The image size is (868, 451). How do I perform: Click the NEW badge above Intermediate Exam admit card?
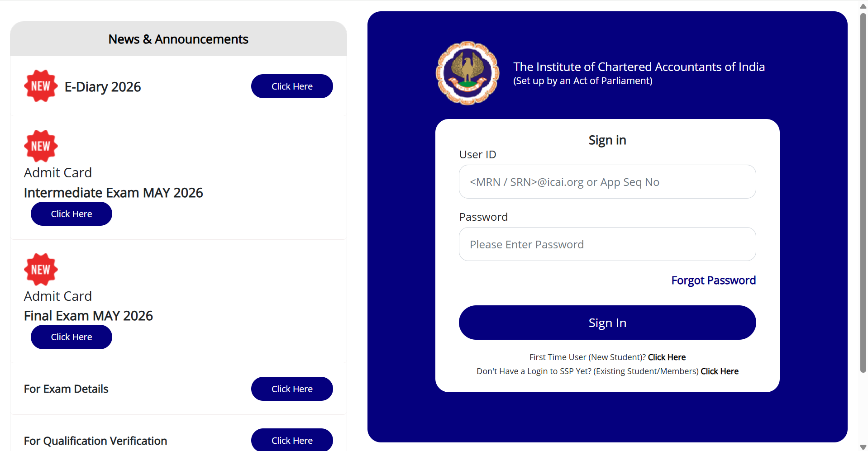(41, 146)
